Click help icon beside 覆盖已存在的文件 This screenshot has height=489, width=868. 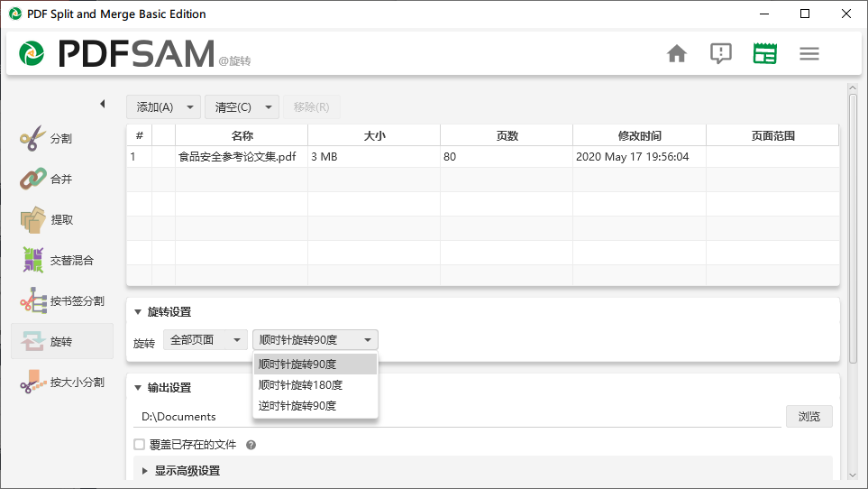pyautogui.click(x=251, y=445)
